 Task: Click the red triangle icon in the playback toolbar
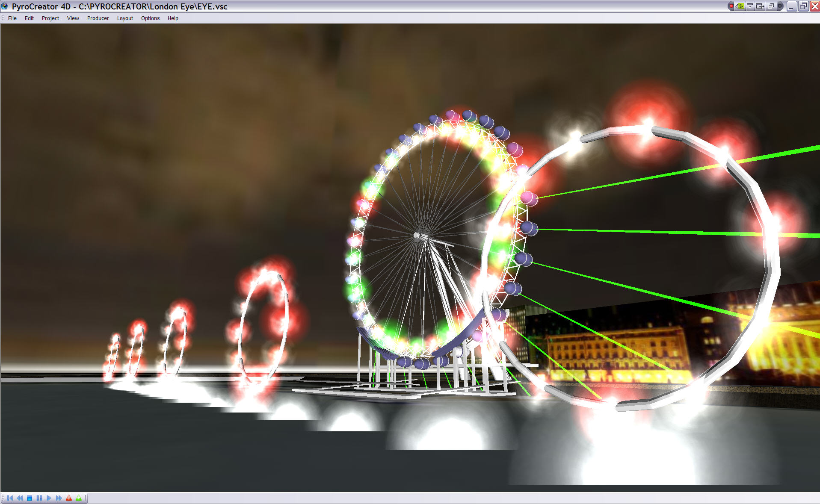tap(69, 498)
